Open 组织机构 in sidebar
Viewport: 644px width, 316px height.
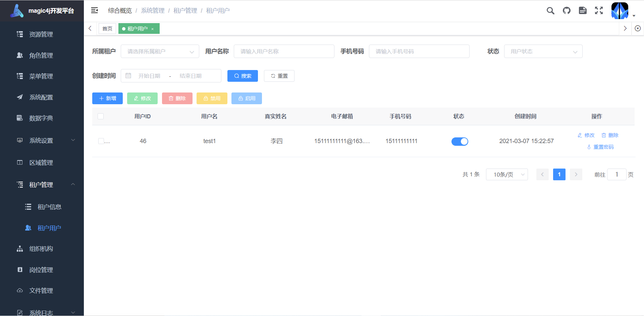[x=42, y=249]
